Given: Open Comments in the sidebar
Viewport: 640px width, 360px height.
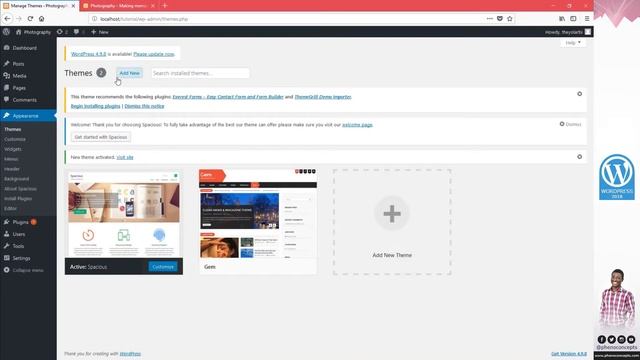Looking at the screenshot, I should (24, 100).
